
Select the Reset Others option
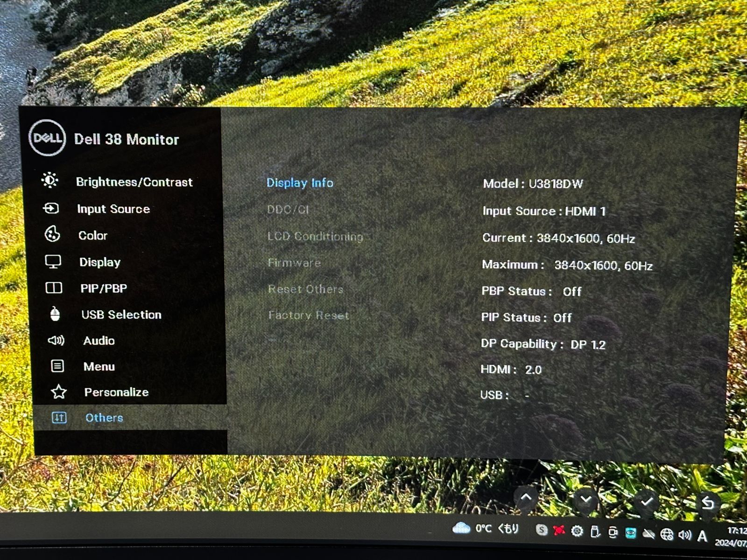(305, 289)
